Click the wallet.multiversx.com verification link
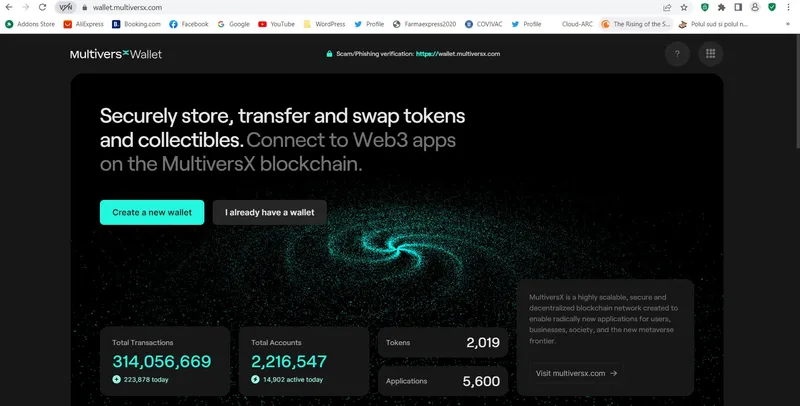Screen dimensions: 800x406 point(458,54)
